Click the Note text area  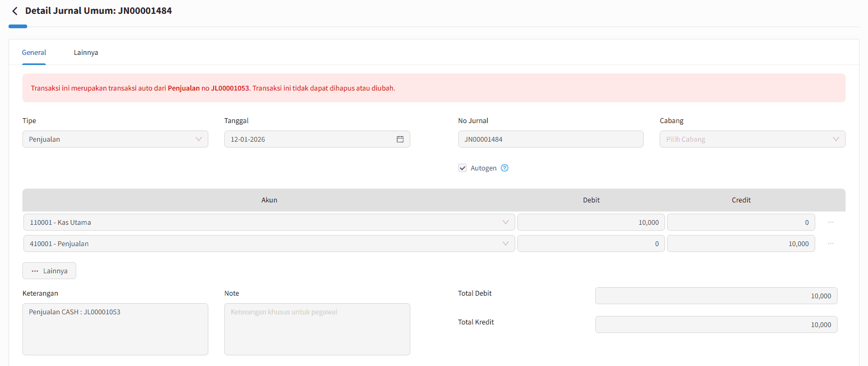[x=317, y=329]
